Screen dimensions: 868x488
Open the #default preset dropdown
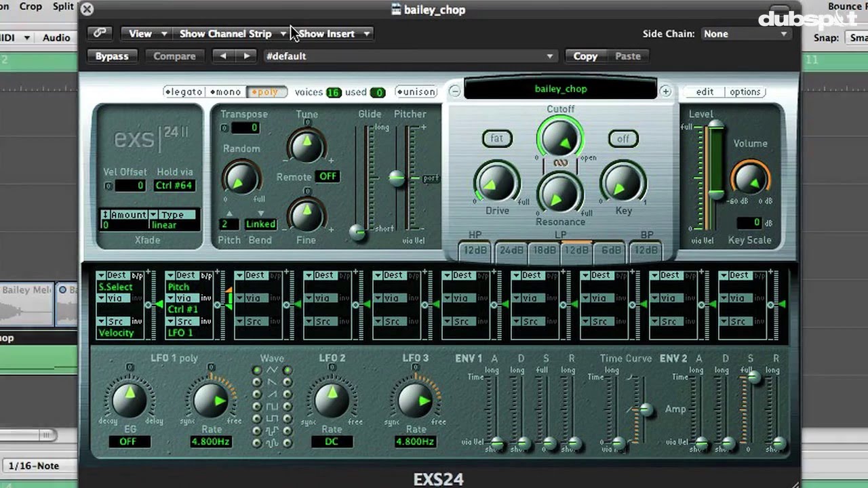(x=410, y=56)
